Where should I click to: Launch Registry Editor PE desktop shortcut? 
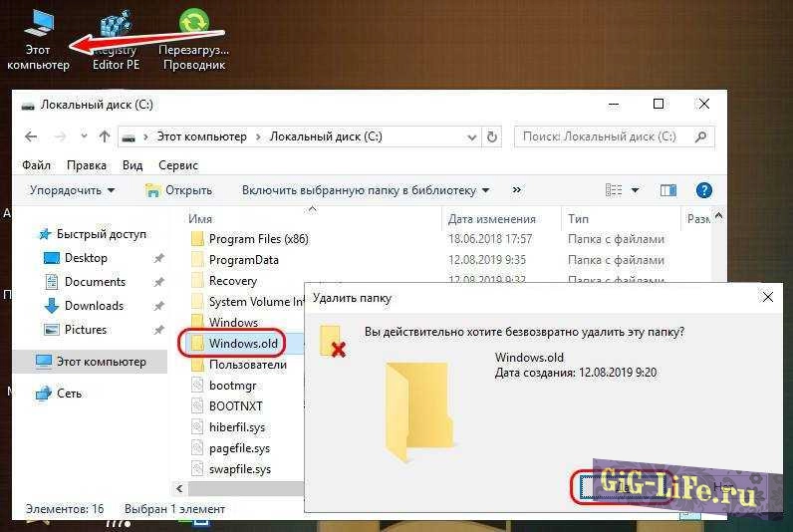116,40
